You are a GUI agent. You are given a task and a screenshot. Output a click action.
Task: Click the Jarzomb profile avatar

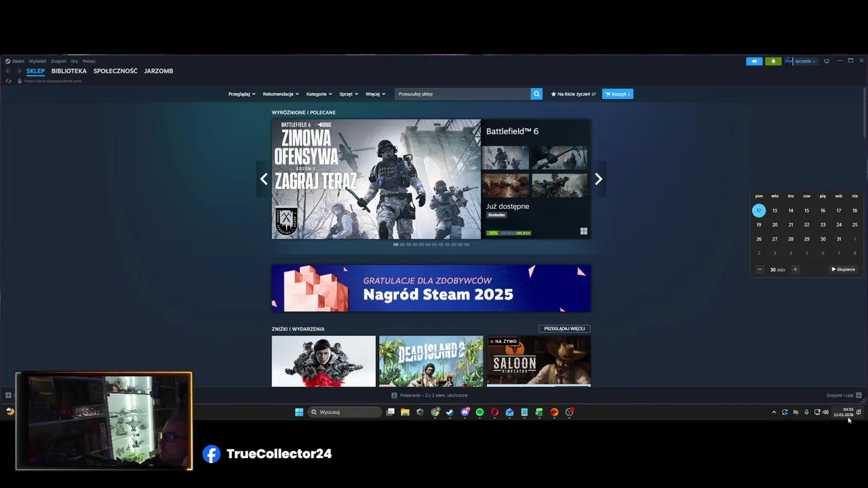click(x=789, y=61)
